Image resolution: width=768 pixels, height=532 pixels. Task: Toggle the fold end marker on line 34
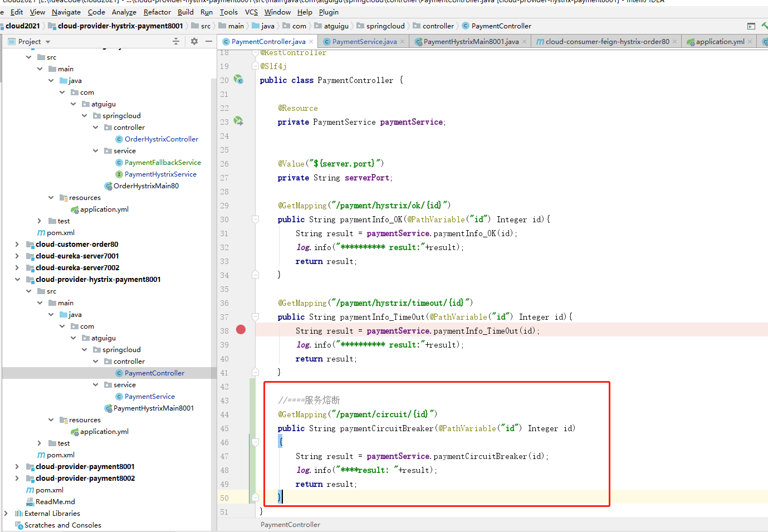click(x=255, y=275)
